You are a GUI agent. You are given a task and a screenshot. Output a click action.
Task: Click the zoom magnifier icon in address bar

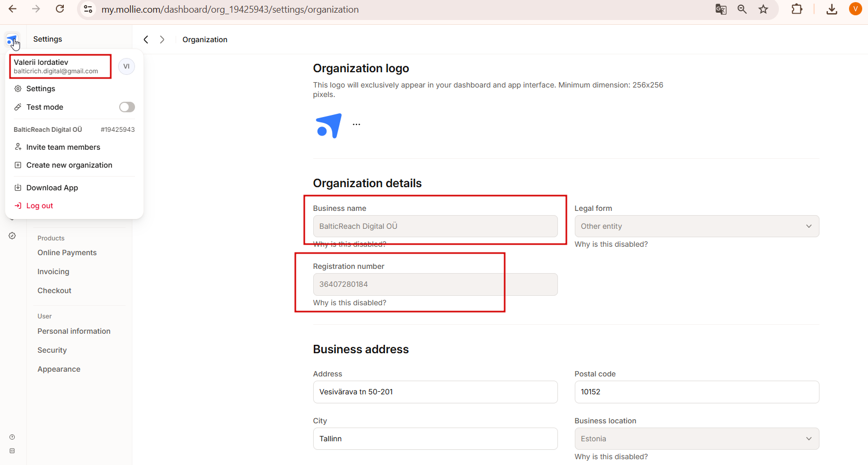742,9
